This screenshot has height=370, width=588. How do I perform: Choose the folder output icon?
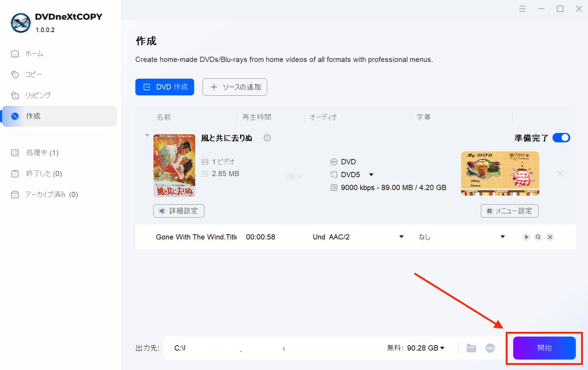[471, 348]
